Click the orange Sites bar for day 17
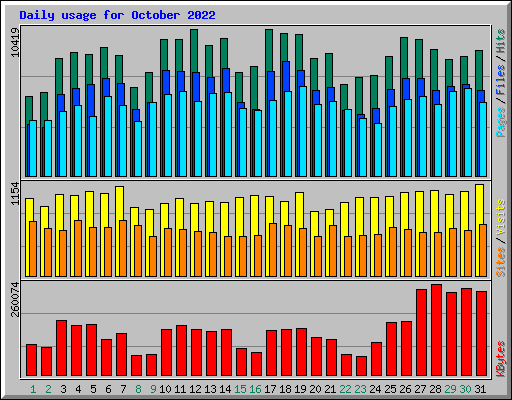Image resolution: width=512 pixels, height=400 pixels. click(x=273, y=250)
